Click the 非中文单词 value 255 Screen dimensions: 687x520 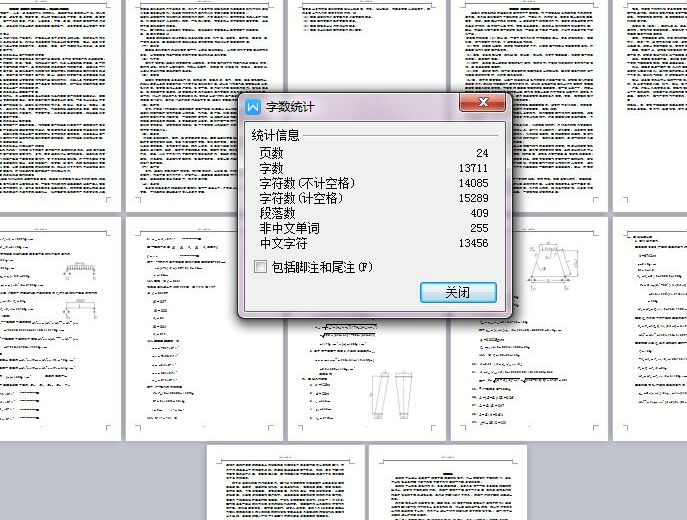pos(479,228)
